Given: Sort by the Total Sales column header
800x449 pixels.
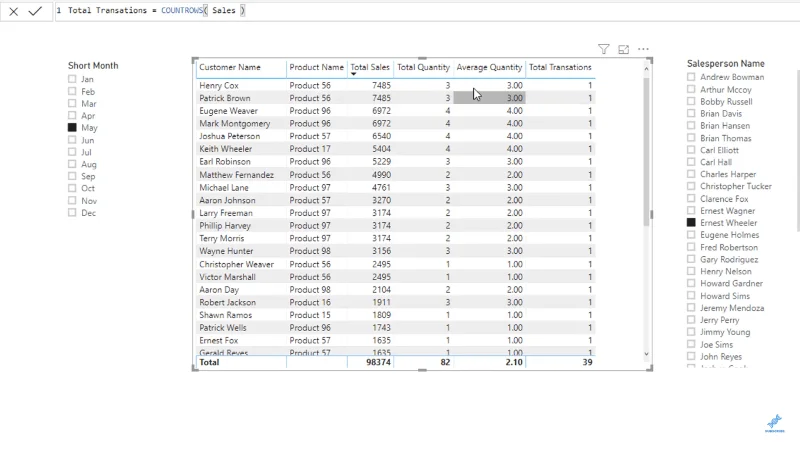Looking at the screenshot, I should [370, 67].
